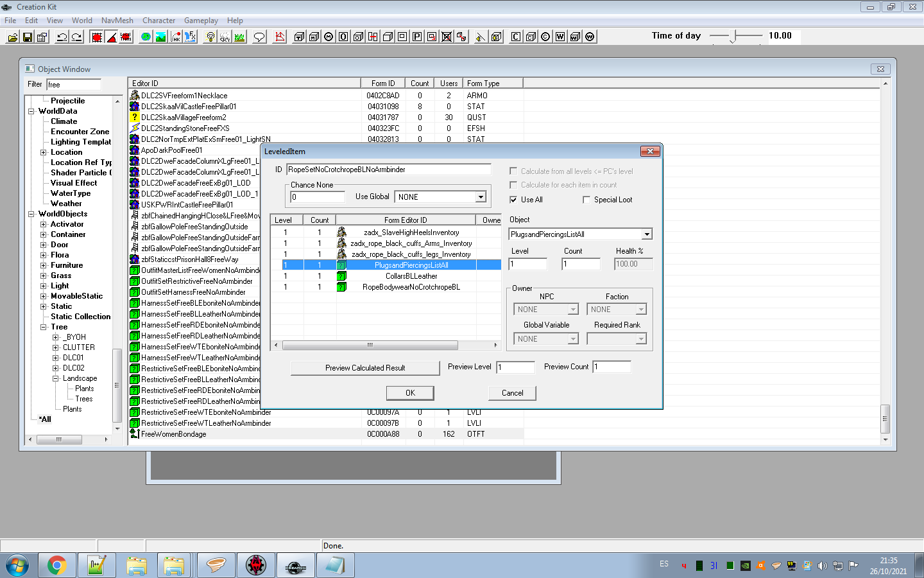Check the Special Loot checkbox
This screenshot has width=924, height=578.
(x=586, y=200)
